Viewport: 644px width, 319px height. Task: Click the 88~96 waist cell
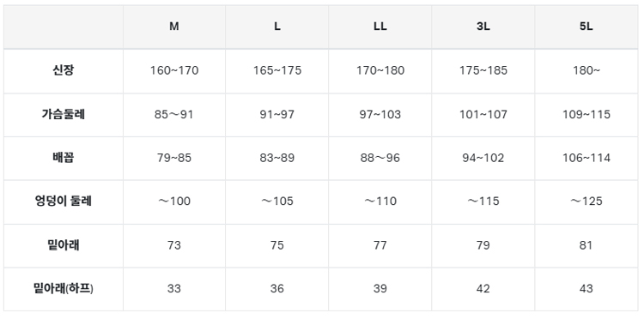point(380,158)
